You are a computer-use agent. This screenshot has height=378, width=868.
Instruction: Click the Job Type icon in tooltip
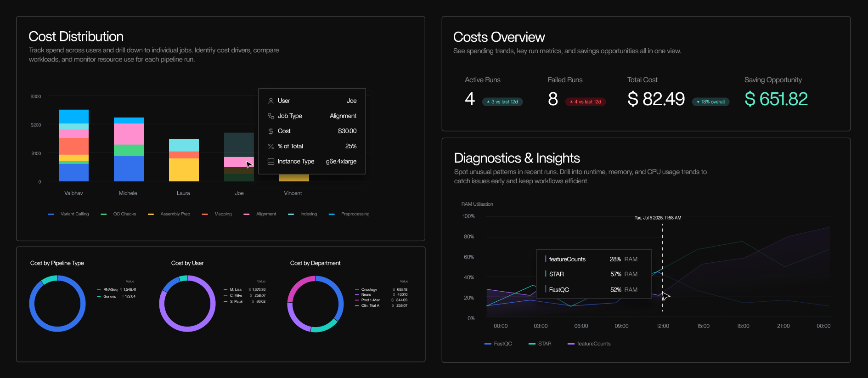tap(271, 116)
